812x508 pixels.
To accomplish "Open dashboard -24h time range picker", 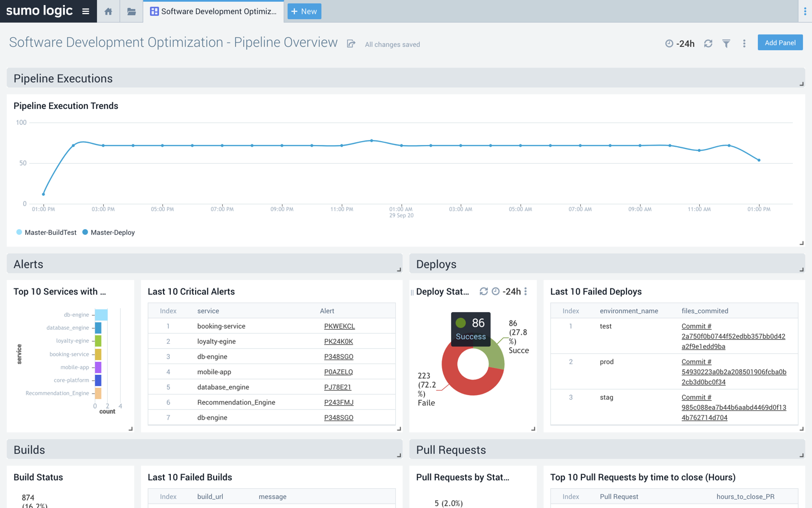I will coord(680,43).
